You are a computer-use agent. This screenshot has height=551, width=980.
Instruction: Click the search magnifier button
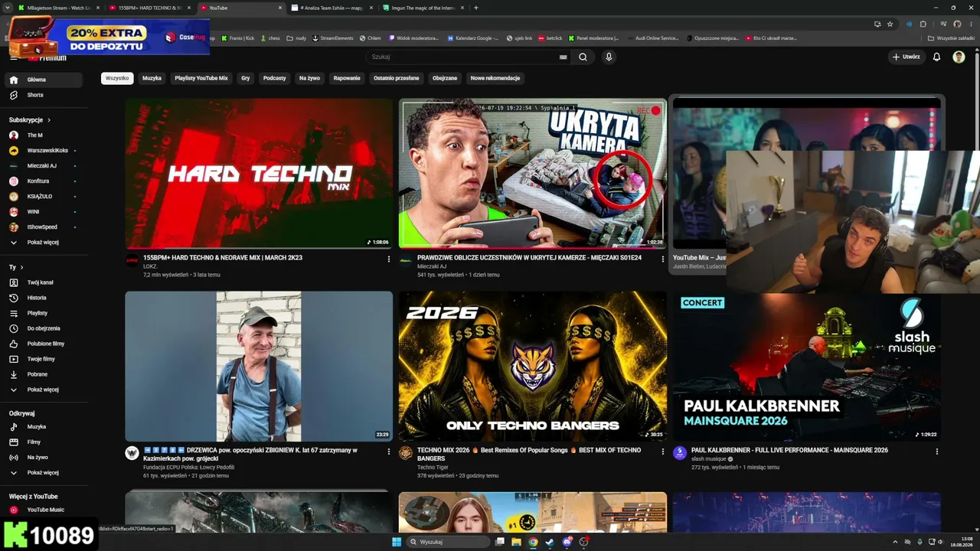click(583, 57)
